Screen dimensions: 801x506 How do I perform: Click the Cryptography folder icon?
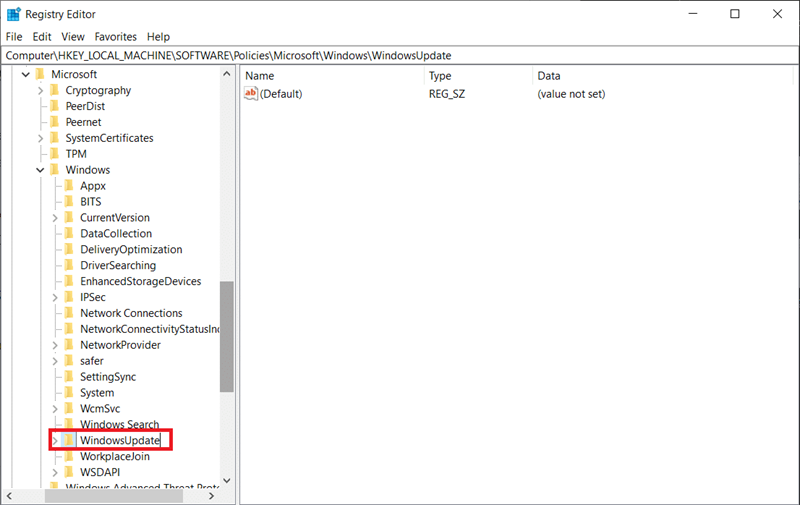point(55,90)
